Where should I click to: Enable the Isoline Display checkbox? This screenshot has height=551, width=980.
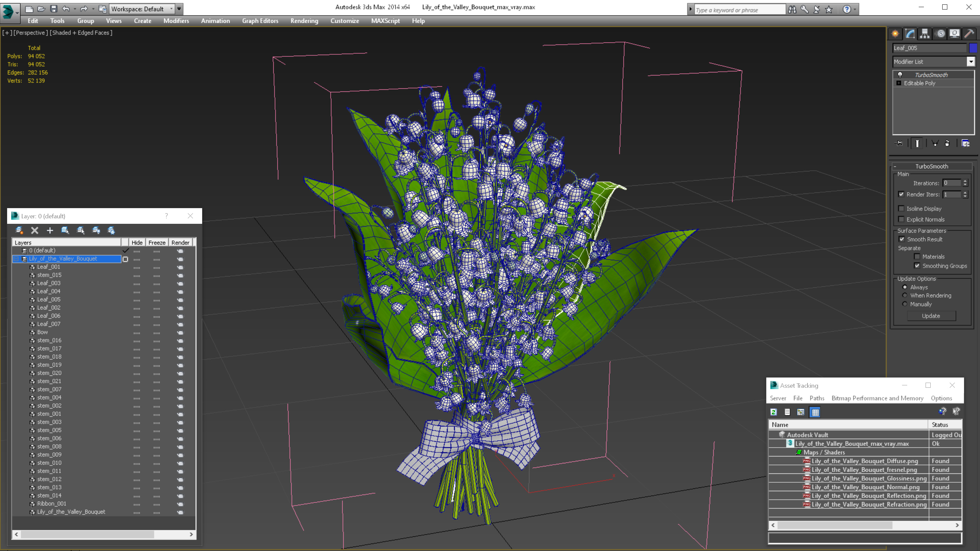901,208
